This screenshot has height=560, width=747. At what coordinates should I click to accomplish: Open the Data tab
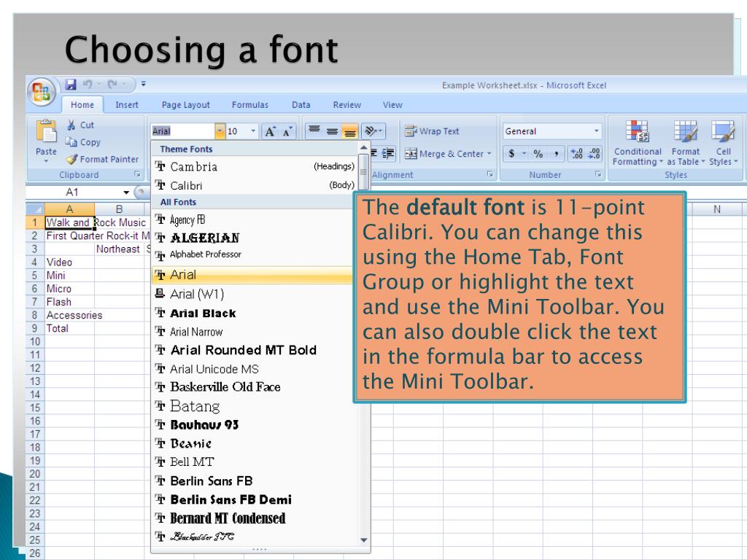301,105
